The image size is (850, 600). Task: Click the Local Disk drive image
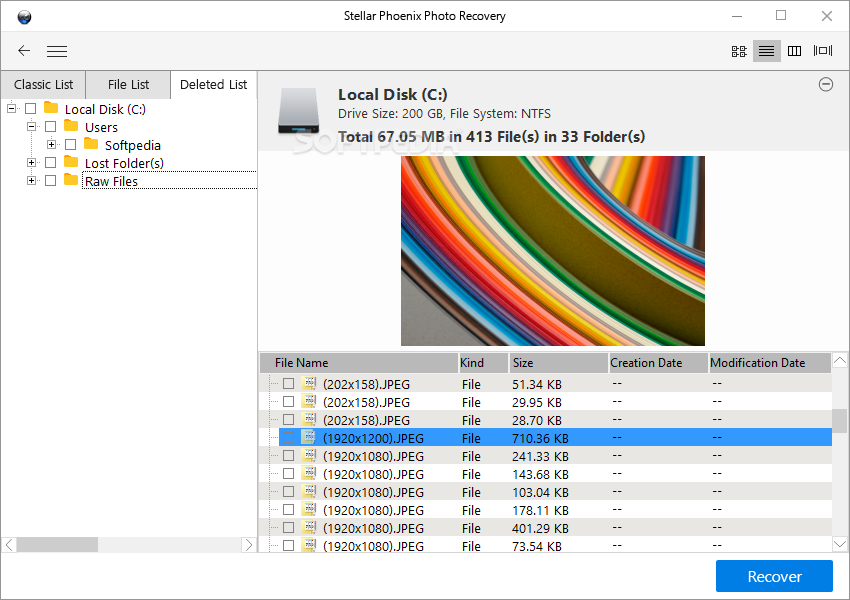pos(299,111)
